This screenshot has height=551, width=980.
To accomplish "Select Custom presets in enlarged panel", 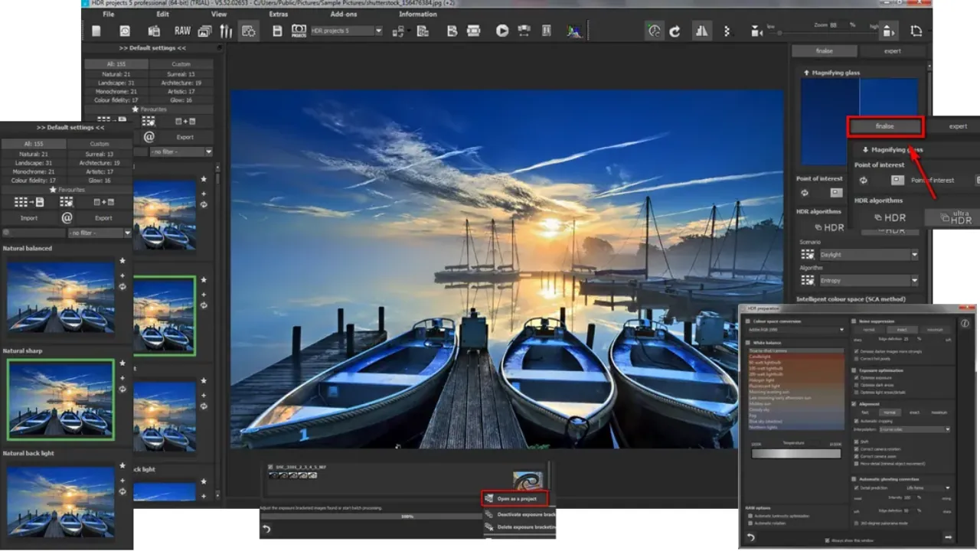I will pos(100,144).
